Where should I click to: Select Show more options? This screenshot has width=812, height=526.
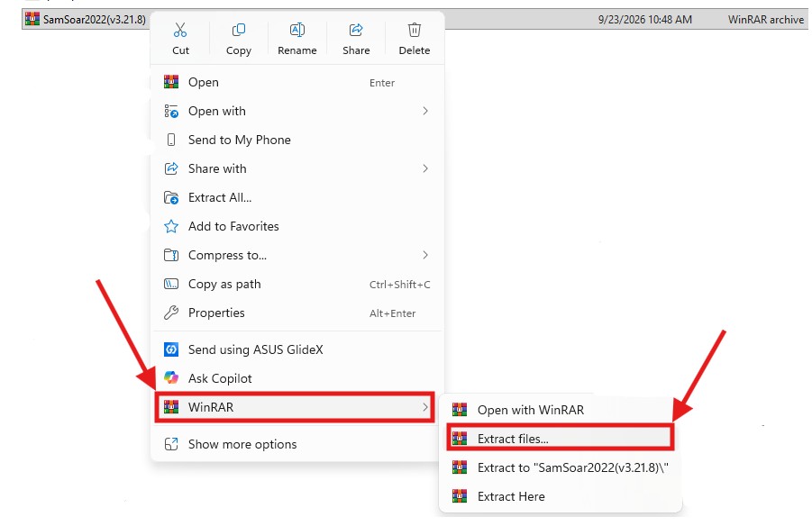(297, 444)
